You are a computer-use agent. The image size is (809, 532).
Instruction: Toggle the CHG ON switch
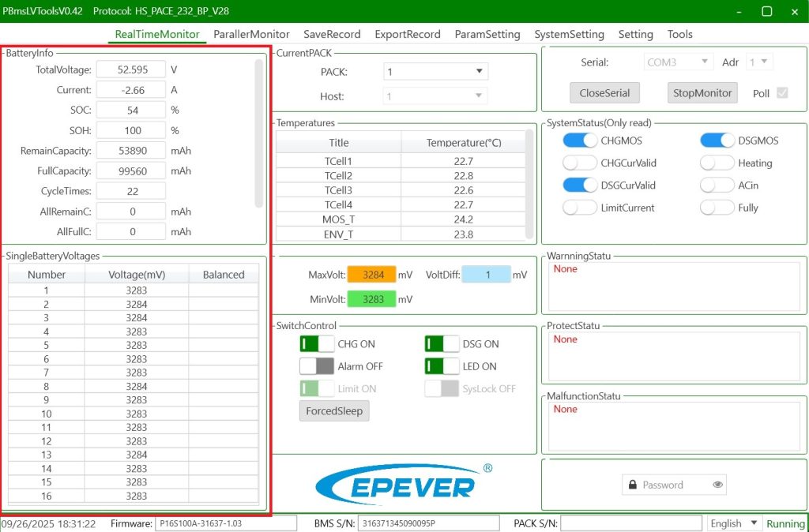click(316, 344)
